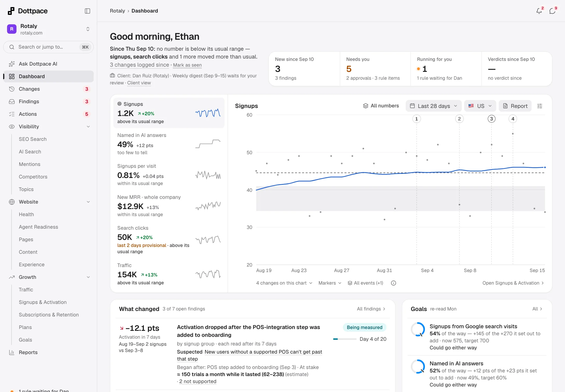The image size is (565, 392).
Task: Open 2 not supported link
Action: [198, 382]
